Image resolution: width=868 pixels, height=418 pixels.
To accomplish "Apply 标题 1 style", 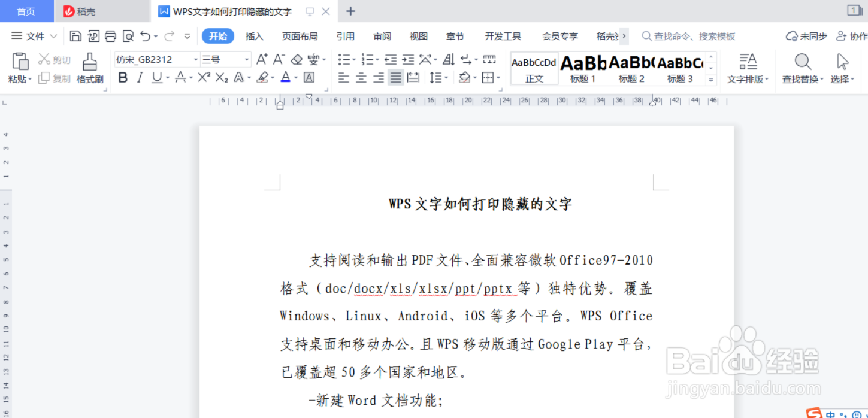I will pyautogui.click(x=583, y=68).
